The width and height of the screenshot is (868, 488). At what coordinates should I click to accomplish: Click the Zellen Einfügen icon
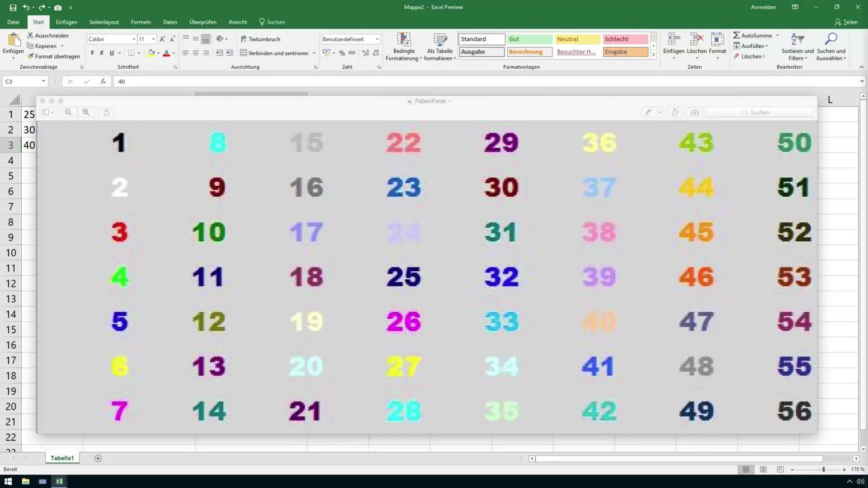[674, 39]
